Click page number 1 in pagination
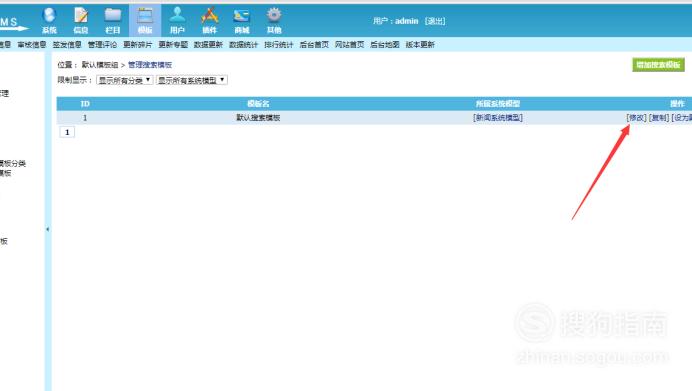692x391 pixels. (67, 132)
